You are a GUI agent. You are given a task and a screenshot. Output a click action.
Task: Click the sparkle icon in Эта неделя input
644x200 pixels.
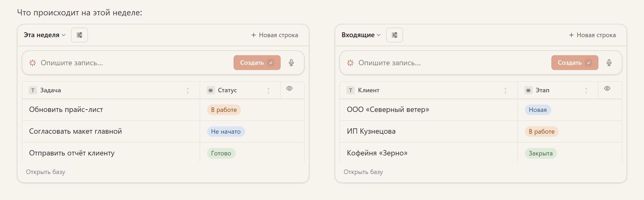point(33,63)
